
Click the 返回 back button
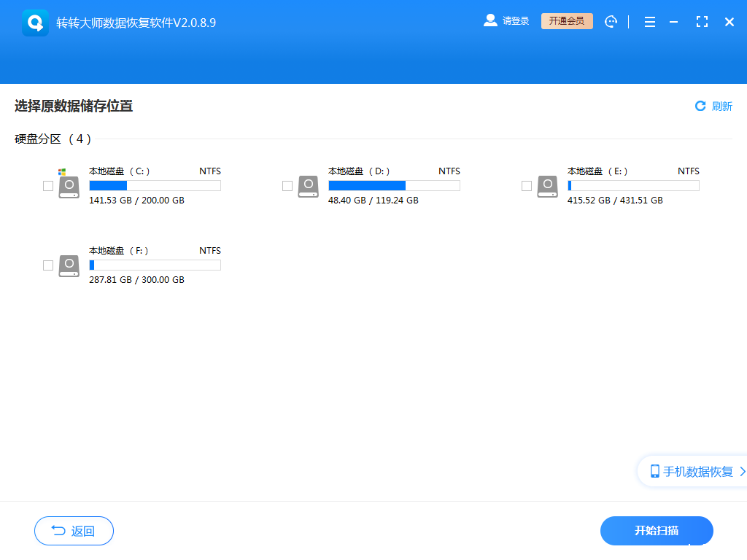tap(74, 531)
